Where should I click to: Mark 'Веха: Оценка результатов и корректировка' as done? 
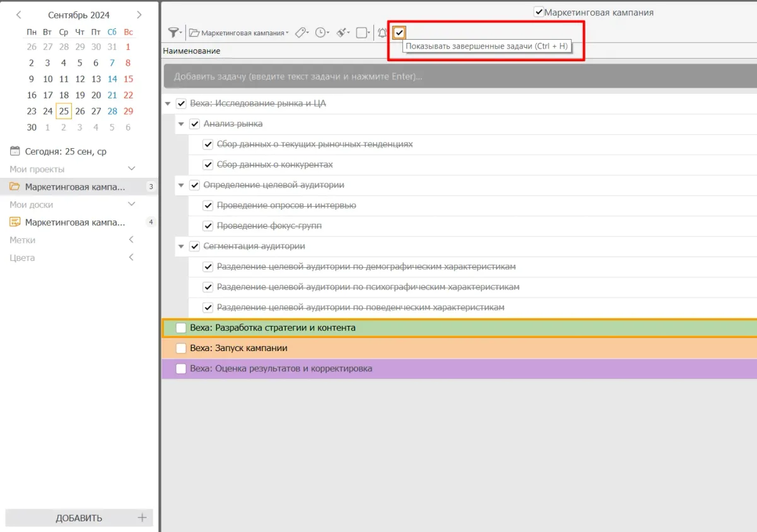(181, 369)
